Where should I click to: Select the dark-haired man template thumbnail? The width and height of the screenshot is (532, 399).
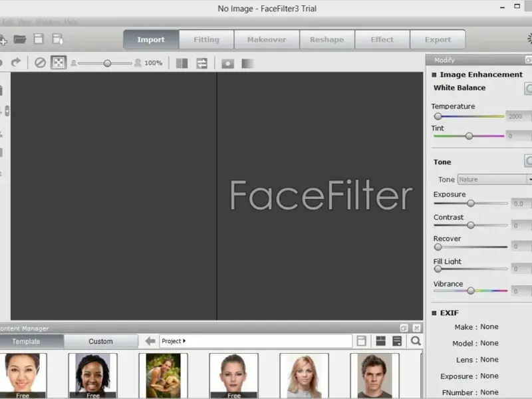click(374, 376)
